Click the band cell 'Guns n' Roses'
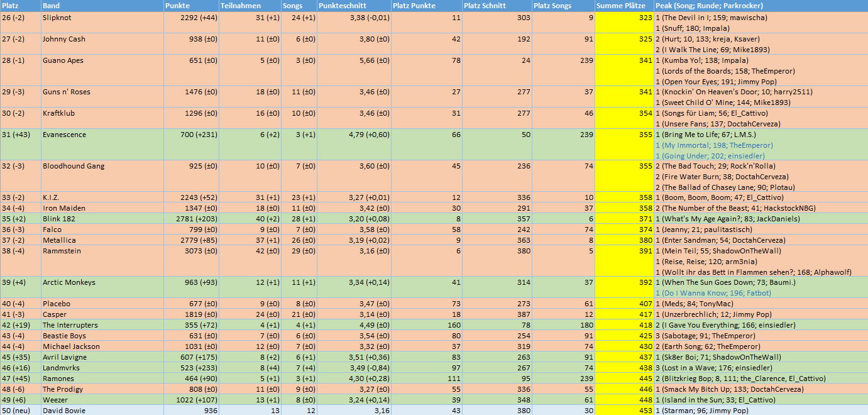 [x=102, y=97]
